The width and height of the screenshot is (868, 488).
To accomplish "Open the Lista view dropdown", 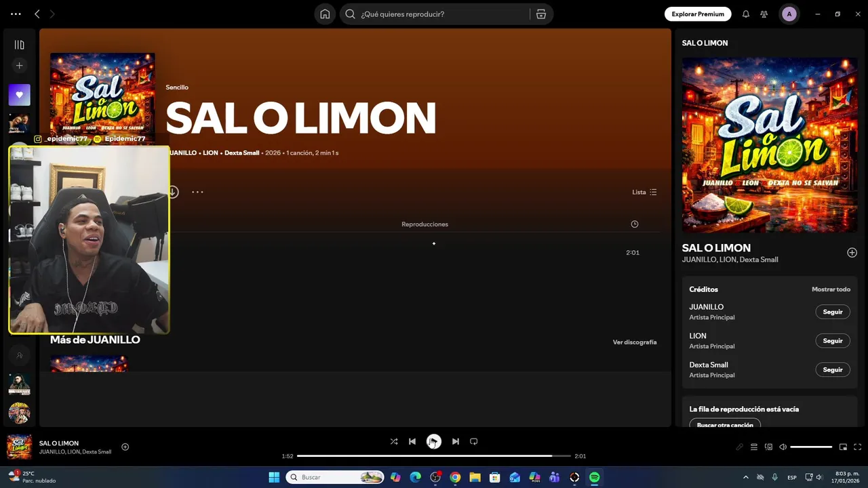I will [644, 192].
